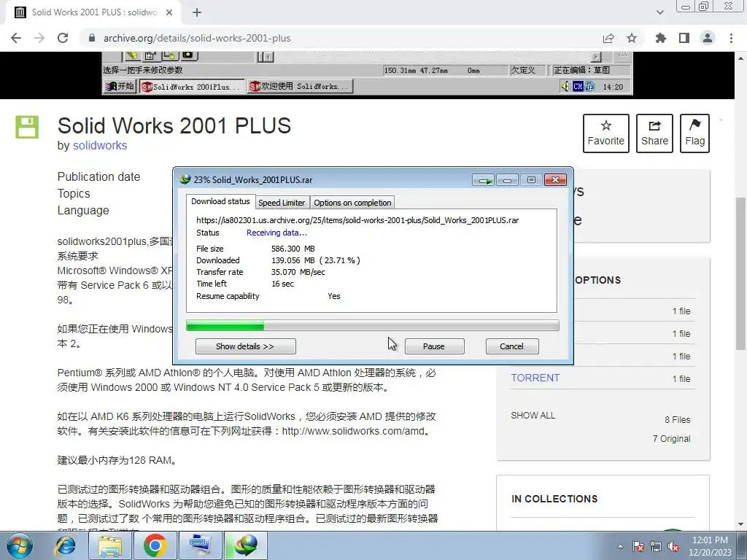Viewport: 747px width, 560px height.
Task: Click the scrollbar up arrow
Action: [741, 58]
